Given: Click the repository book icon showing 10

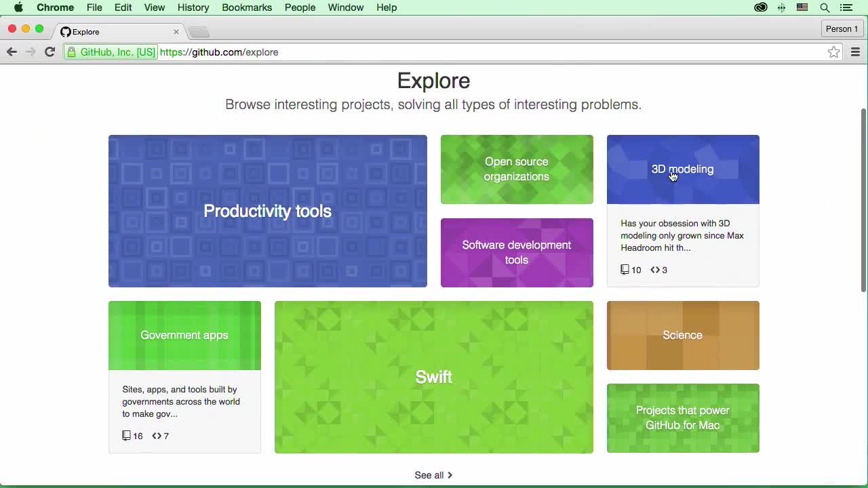Looking at the screenshot, I should [625, 270].
